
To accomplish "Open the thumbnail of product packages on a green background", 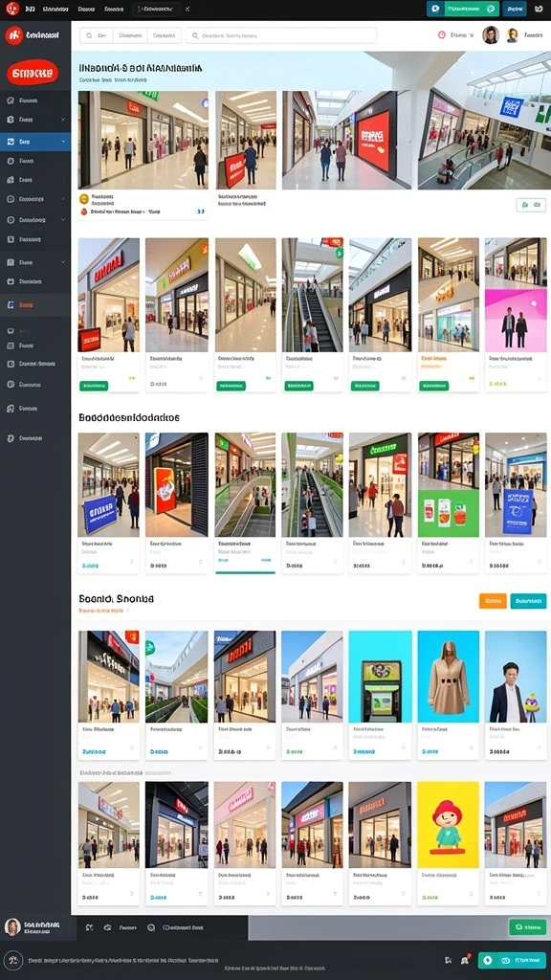I will pyautogui.click(x=448, y=513).
